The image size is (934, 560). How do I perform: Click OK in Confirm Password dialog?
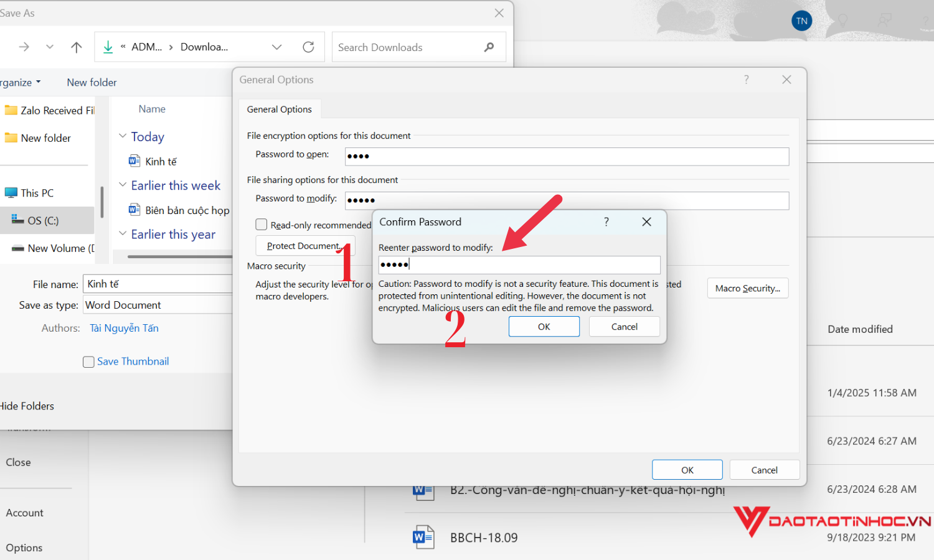pyautogui.click(x=544, y=327)
